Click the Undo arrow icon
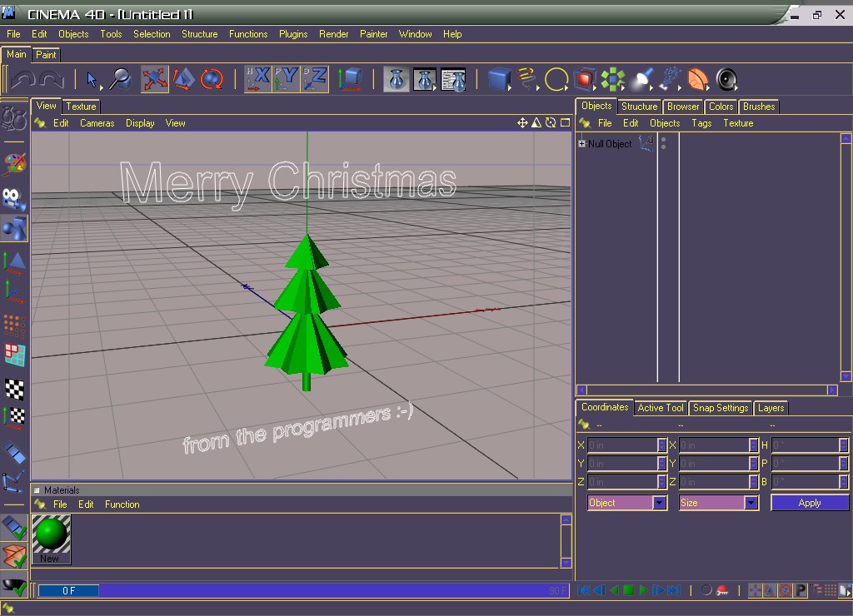 tap(22, 79)
